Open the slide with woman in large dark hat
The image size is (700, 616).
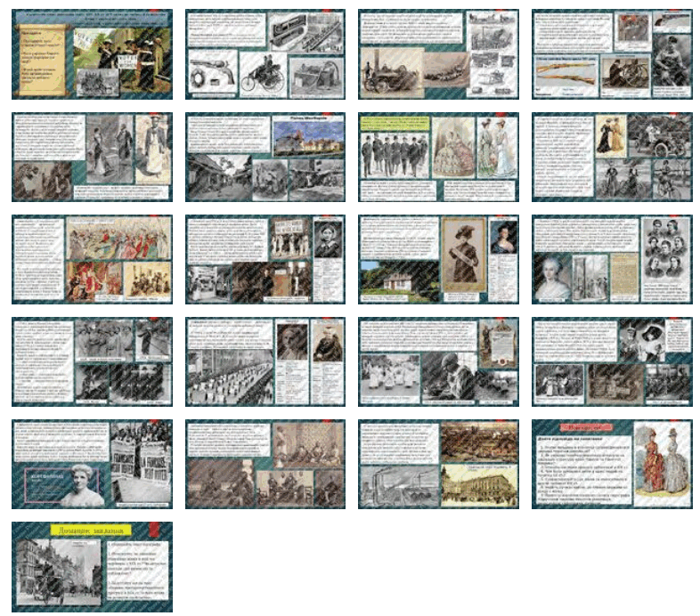pos(612,361)
